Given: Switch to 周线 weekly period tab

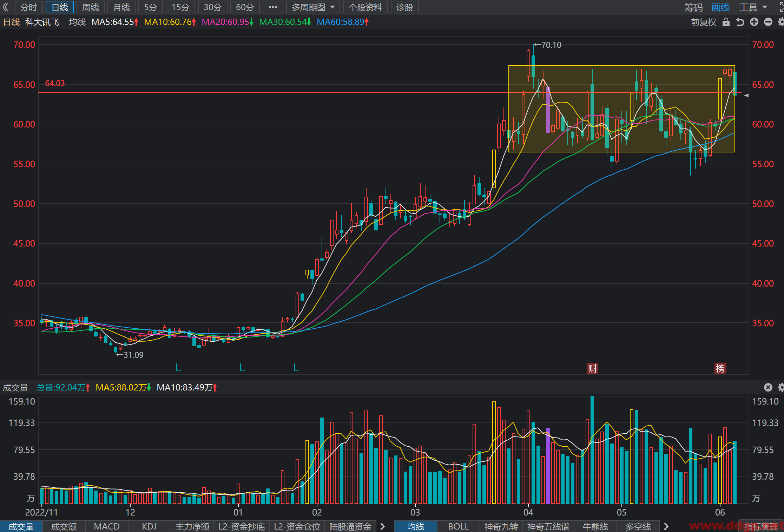Looking at the screenshot, I should coord(91,7).
